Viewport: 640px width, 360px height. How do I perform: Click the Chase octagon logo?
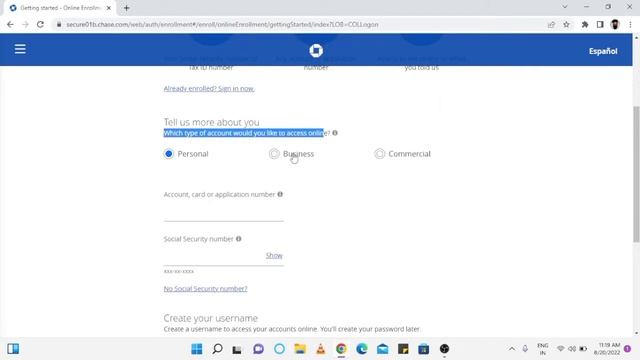316,51
